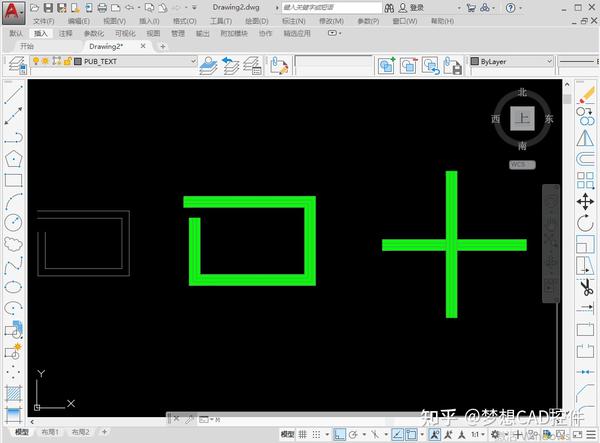This screenshot has width=600, height=443.
Task: Click the Plot printer icon
Action: [102, 8]
